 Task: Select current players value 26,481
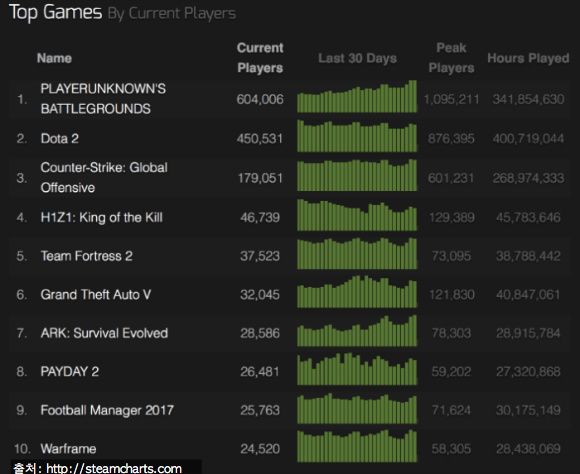260,372
